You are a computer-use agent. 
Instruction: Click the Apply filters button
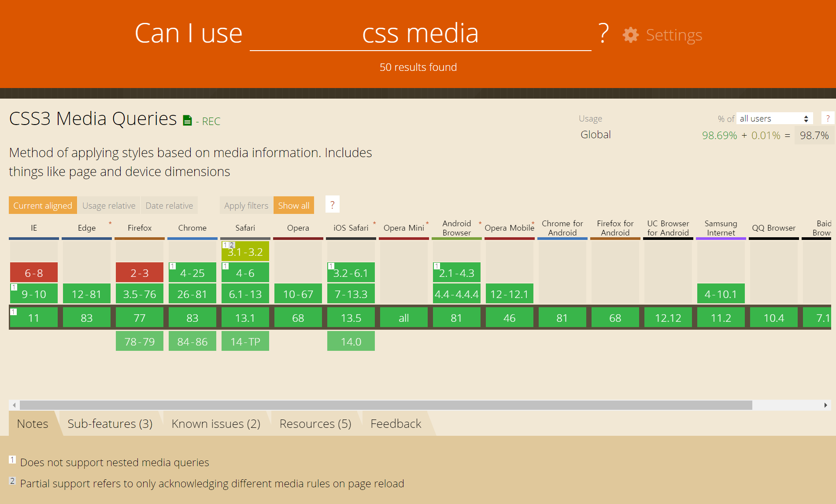pos(246,206)
